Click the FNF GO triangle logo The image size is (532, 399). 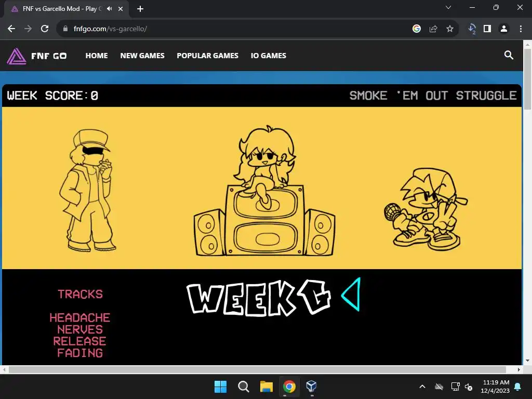point(16,56)
